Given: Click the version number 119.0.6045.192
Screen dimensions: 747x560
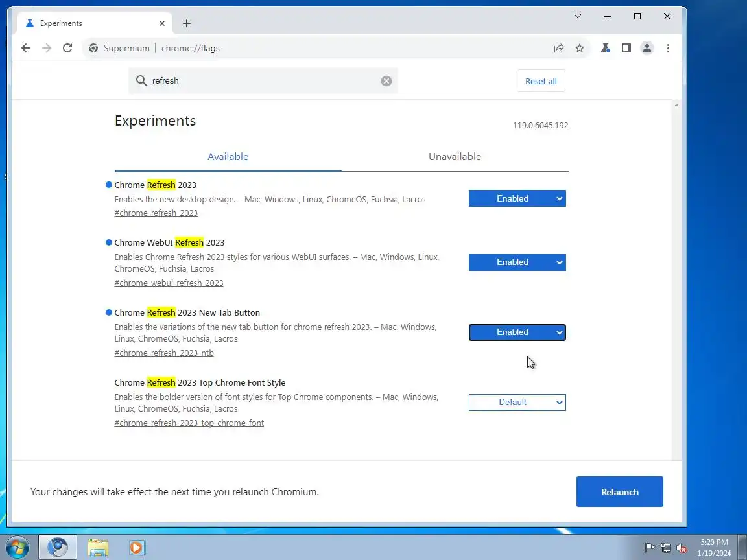Looking at the screenshot, I should [540, 126].
